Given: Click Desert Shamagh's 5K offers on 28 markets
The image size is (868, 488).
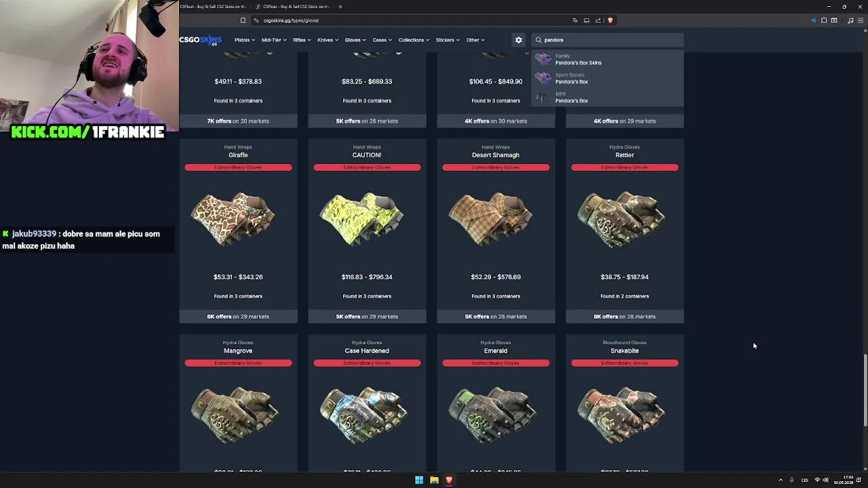Looking at the screenshot, I should pos(496,317).
